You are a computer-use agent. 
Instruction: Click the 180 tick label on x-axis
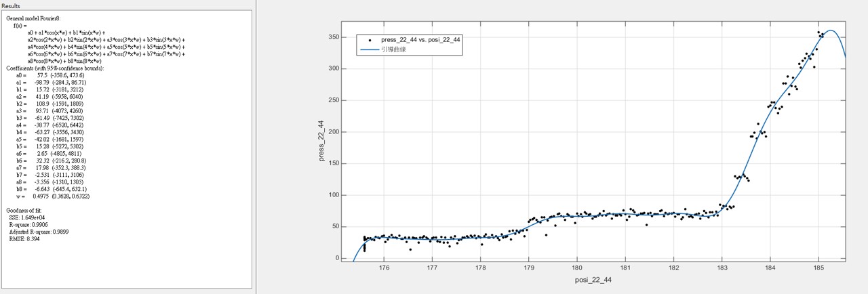click(x=577, y=268)
